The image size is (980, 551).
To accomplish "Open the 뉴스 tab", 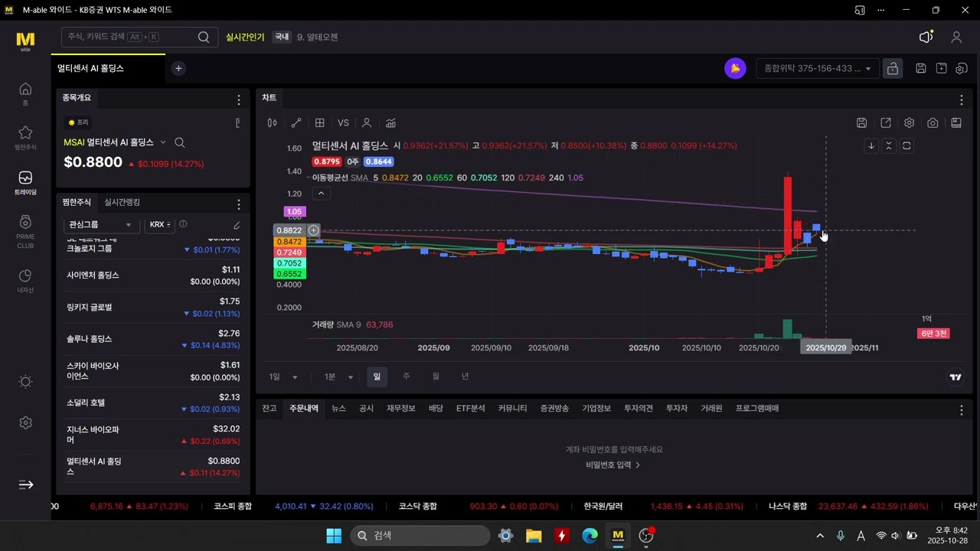I will (338, 409).
